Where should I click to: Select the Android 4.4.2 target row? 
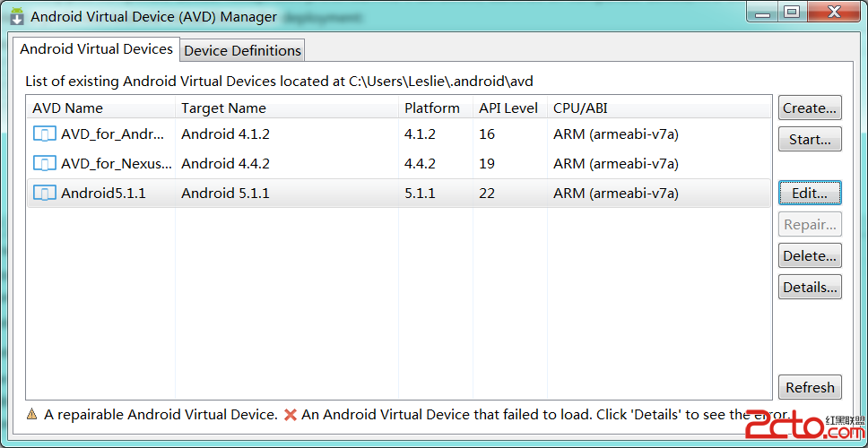[225, 163]
